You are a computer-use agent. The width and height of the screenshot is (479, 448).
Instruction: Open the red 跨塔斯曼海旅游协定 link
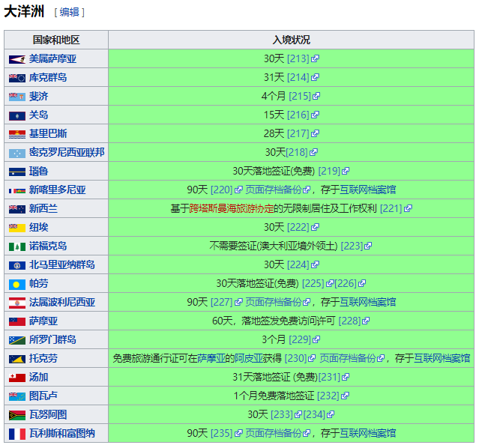tap(231, 208)
